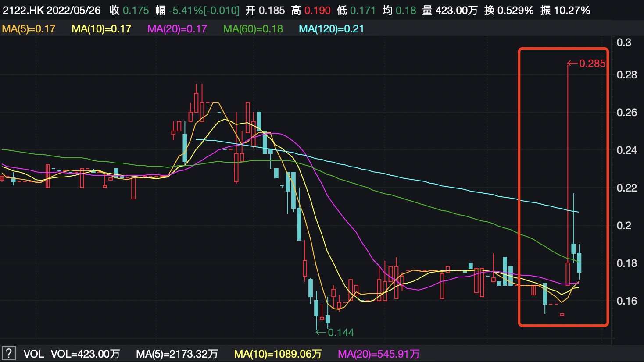644x362 pixels.
Task: Click the 0.3 price axis label
Action: [x=624, y=43]
